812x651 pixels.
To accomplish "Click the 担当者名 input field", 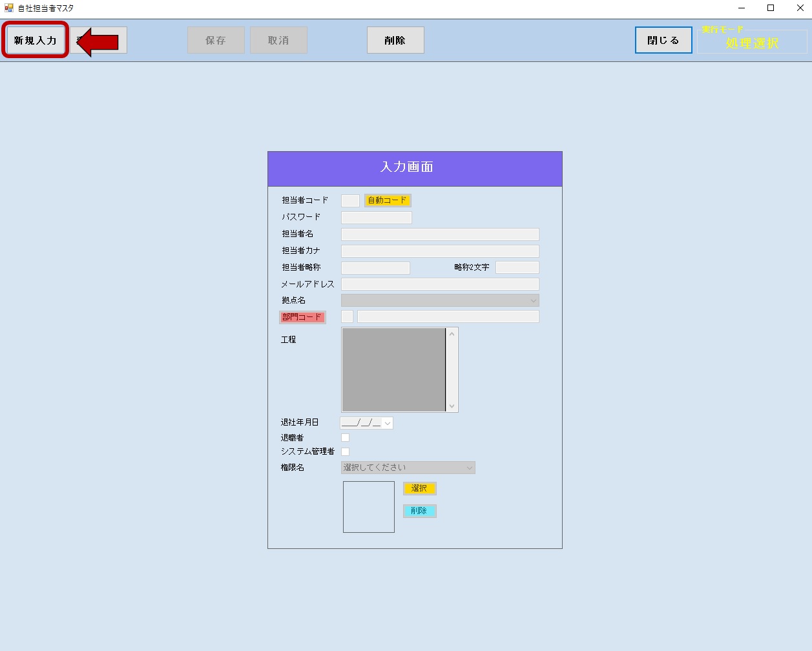I will pos(440,234).
